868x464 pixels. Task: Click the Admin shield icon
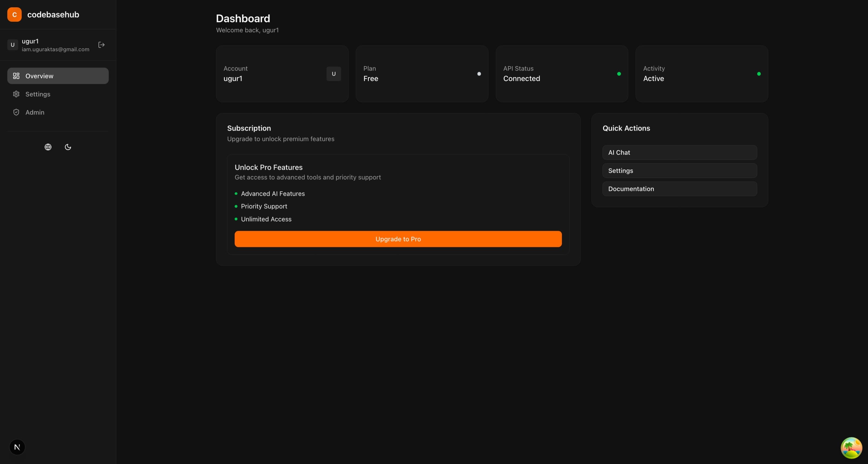(x=16, y=112)
